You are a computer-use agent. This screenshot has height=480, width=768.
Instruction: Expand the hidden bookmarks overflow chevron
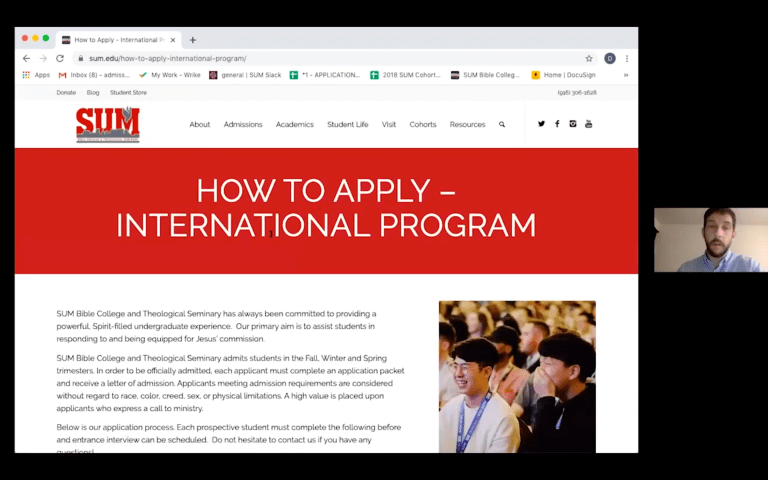click(x=626, y=75)
